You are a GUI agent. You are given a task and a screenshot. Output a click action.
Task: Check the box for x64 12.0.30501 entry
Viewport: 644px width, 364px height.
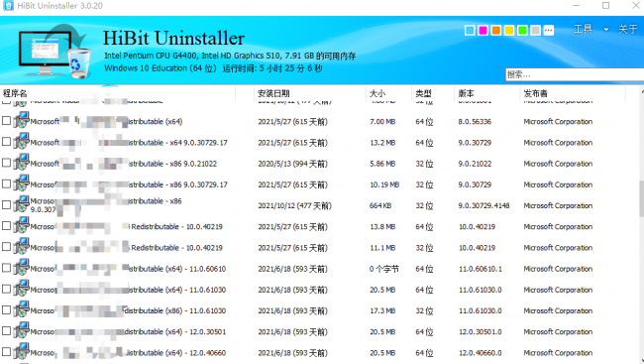click(x=6, y=330)
